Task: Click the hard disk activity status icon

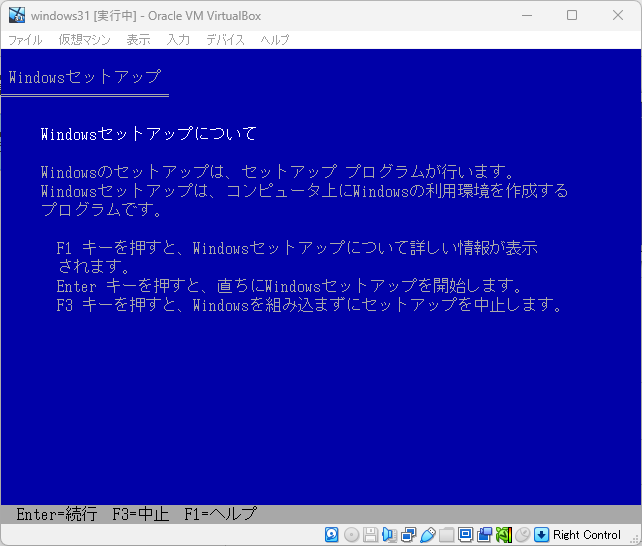Action: tap(332, 535)
